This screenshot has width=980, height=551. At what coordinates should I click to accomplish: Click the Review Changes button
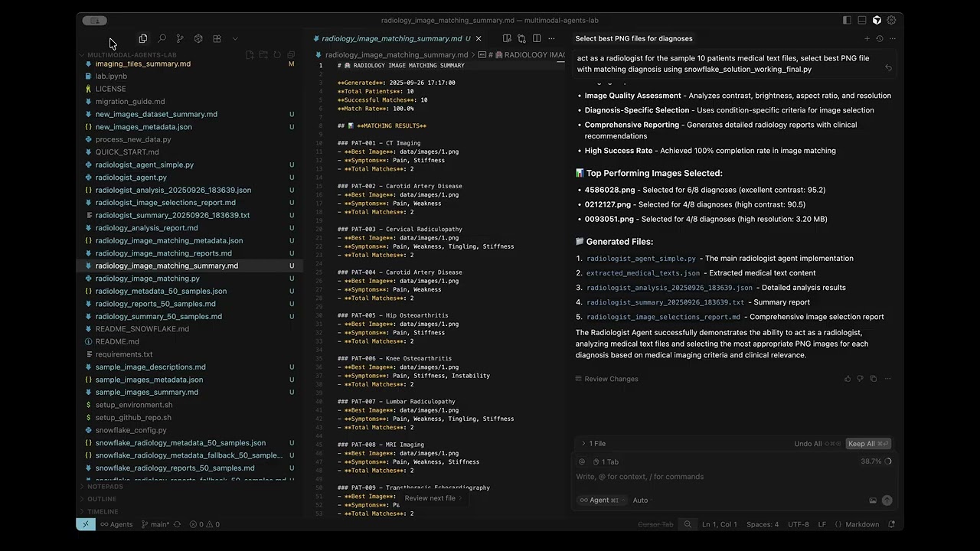(607, 379)
